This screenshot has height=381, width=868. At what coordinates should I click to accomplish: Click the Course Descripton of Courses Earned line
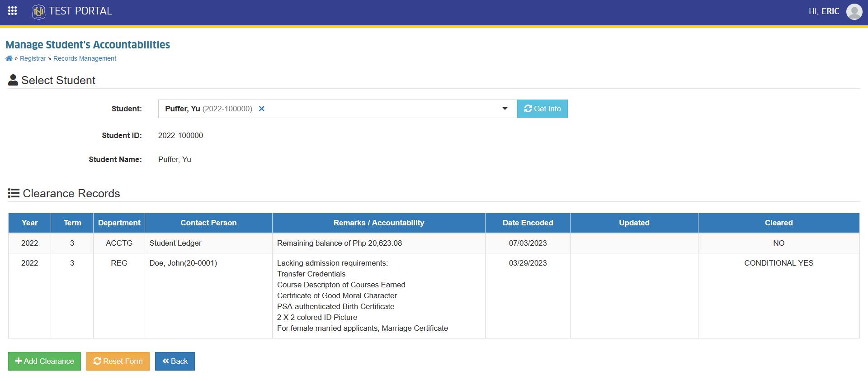341,285
